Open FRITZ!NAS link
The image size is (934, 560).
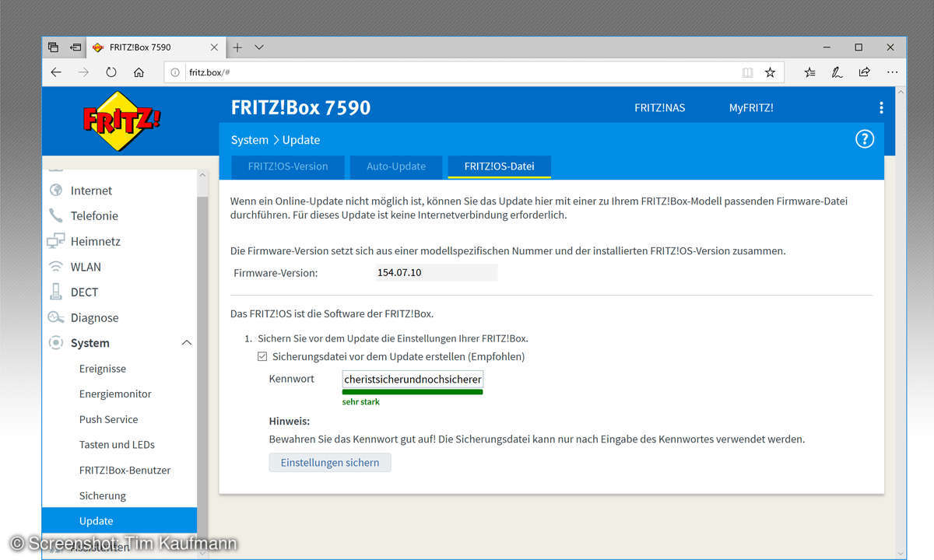660,108
